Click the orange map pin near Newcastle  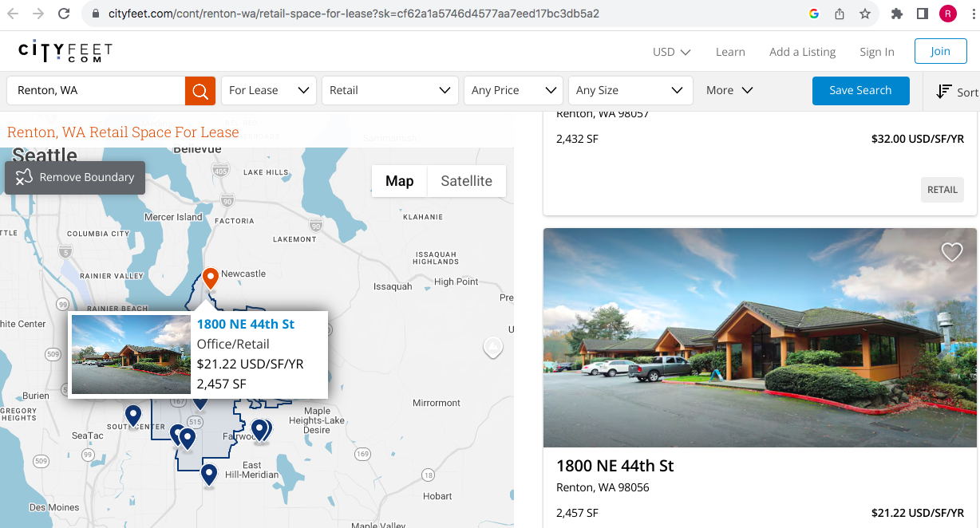211,278
